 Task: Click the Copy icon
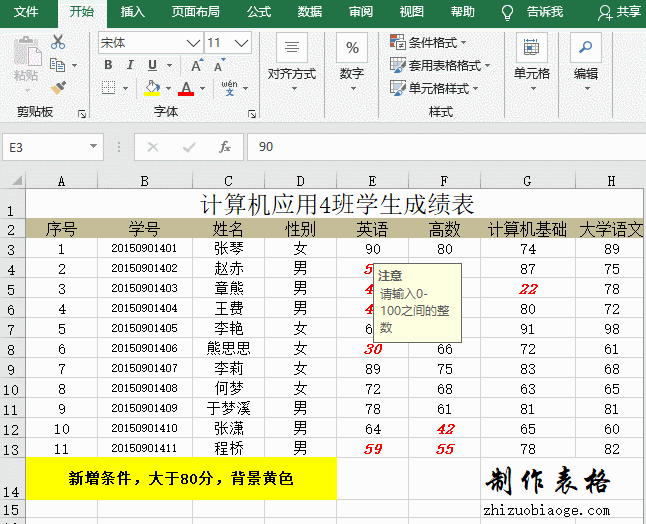point(57,65)
